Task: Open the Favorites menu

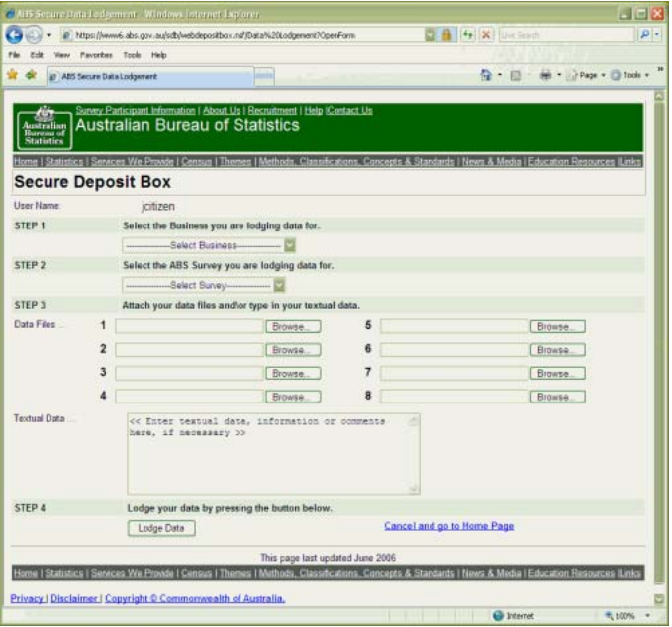Action: pyautogui.click(x=96, y=55)
